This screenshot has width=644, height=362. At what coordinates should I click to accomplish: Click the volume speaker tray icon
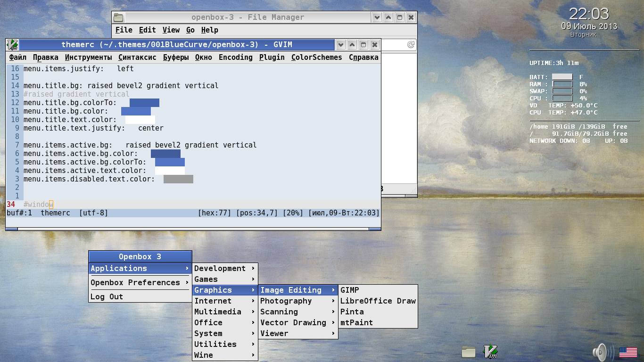pyautogui.click(x=603, y=352)
